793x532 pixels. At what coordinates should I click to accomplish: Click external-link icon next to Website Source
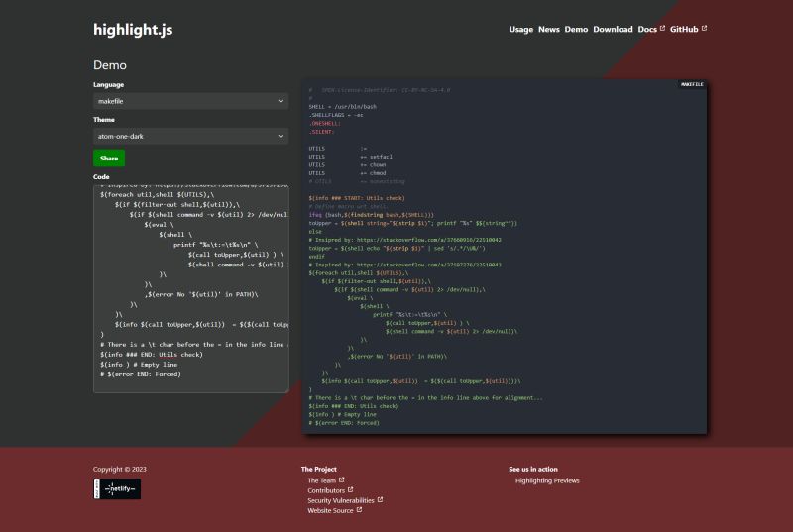pos(359,510)
